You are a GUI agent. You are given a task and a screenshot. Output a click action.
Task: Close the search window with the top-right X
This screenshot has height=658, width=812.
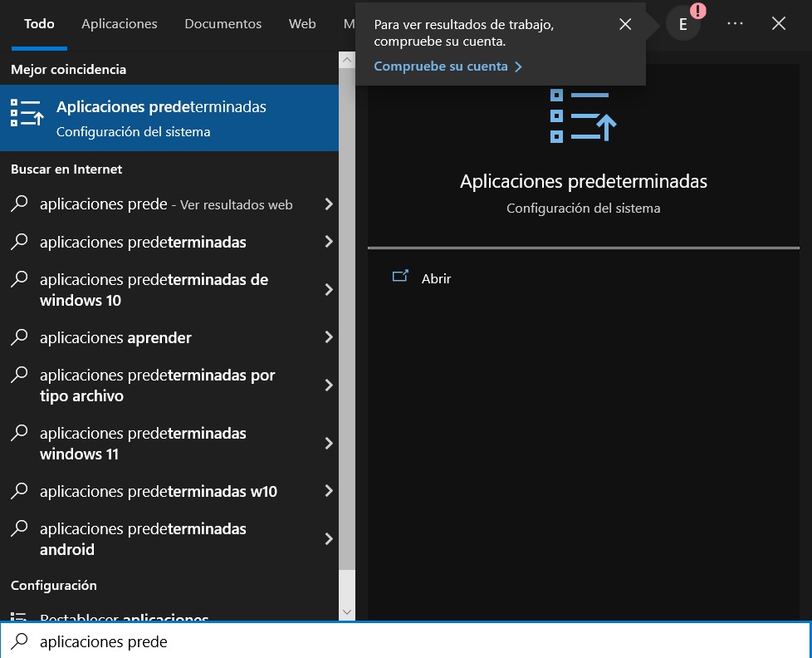(778, 23)
